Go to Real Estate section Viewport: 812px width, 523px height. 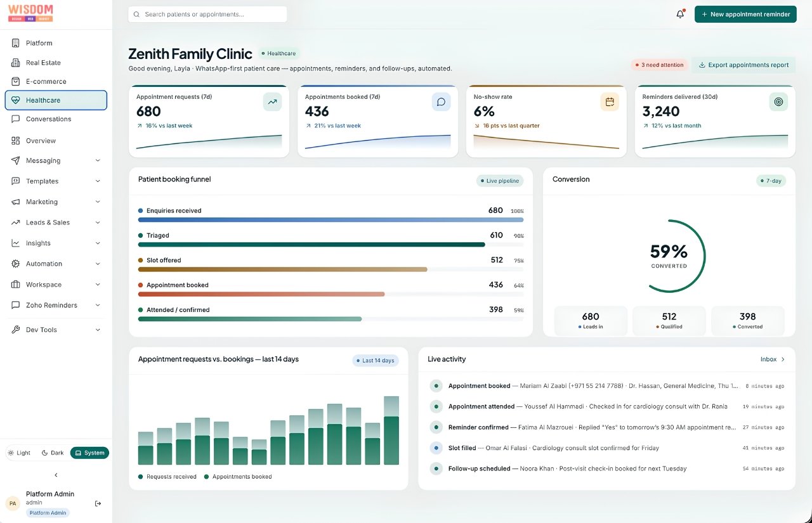click(56, 63)
